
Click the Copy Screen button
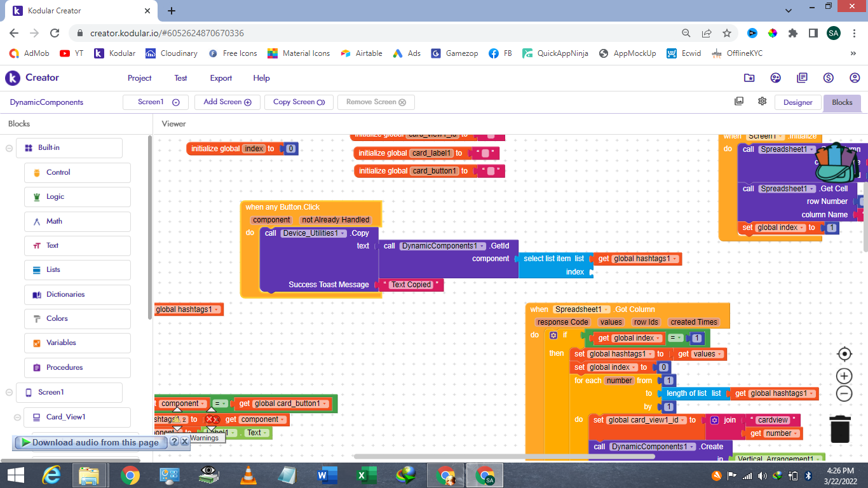tap(299, 102)
